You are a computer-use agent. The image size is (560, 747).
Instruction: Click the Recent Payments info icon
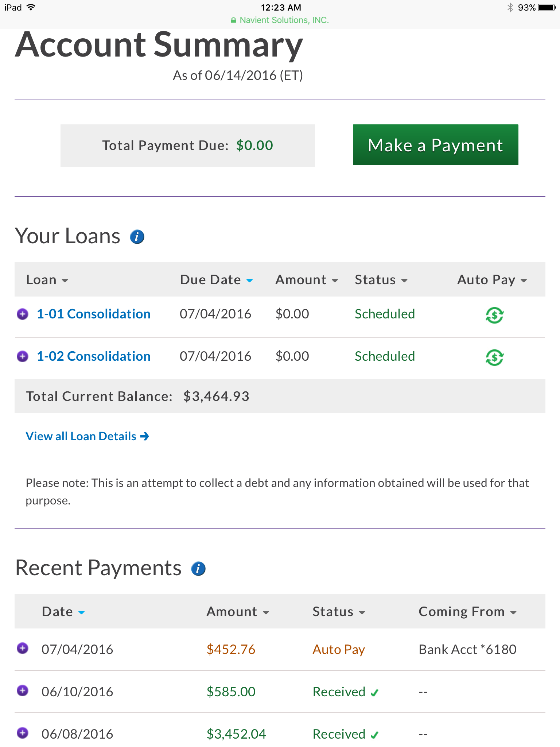tap(198, 569)
